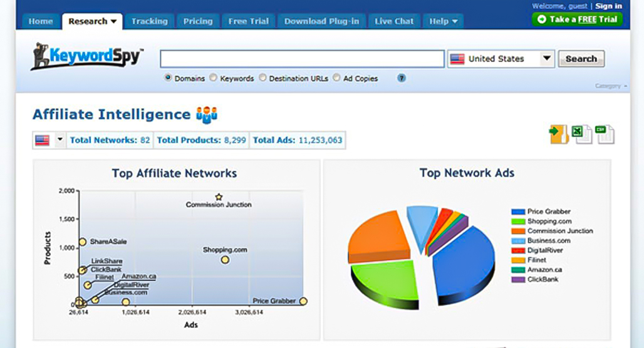
Task: Click the Affiliate Intelligence title
Action: pos(112,115)
